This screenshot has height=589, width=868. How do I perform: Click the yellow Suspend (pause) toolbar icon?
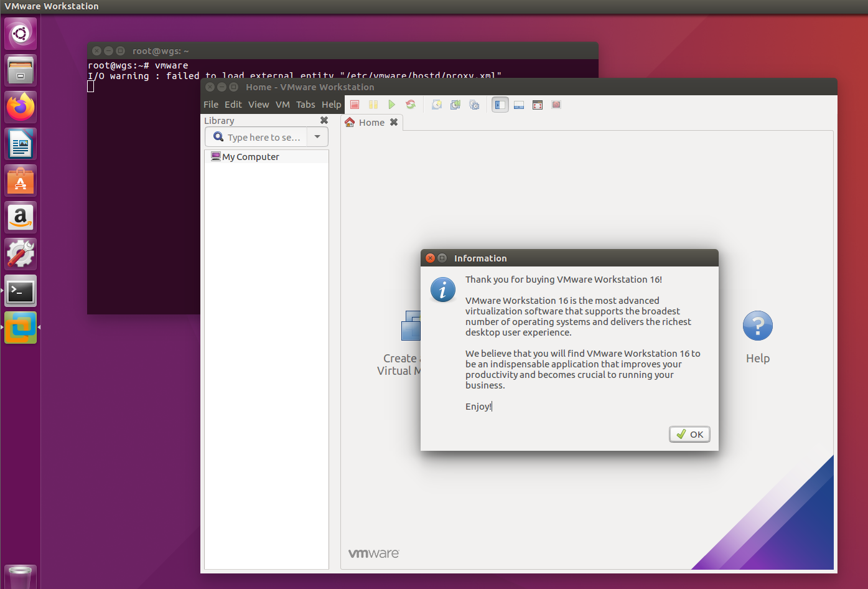[373, 105]
